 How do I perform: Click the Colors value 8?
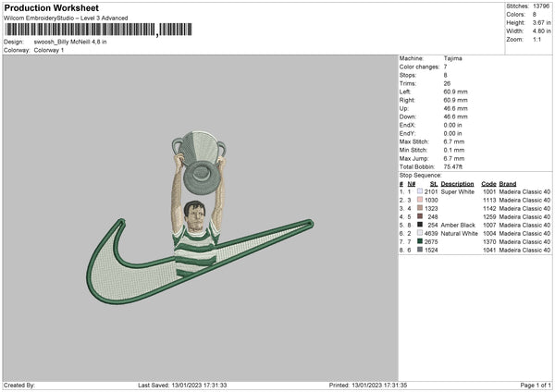[x=535, y=15]
